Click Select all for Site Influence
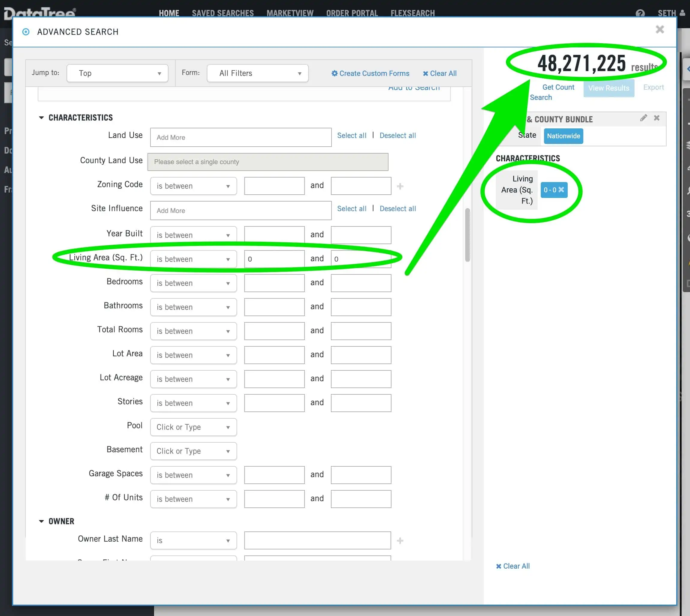Screen dimensions: 690x616 coord(351,208)
